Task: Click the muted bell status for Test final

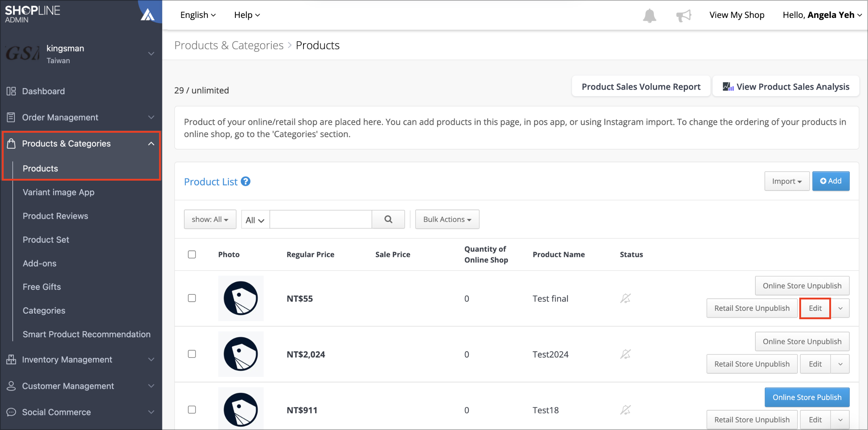Action: [625, 298]
